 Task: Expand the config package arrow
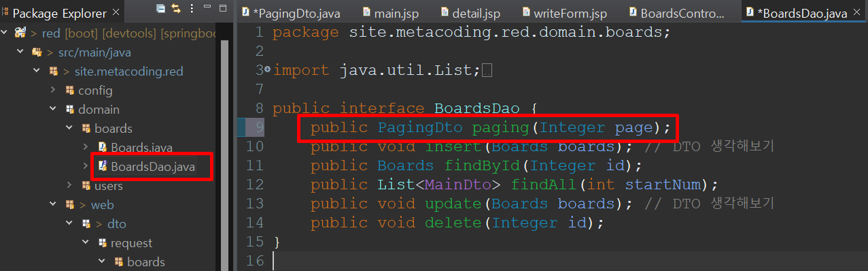coord(54,90)
